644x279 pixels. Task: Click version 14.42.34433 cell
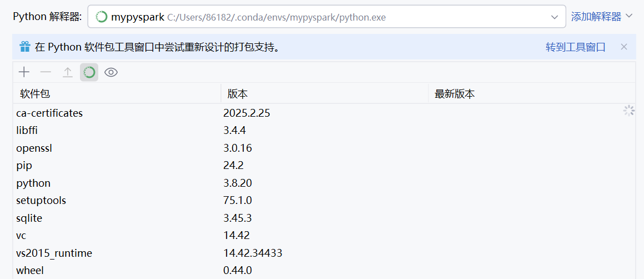coord(253,253)
